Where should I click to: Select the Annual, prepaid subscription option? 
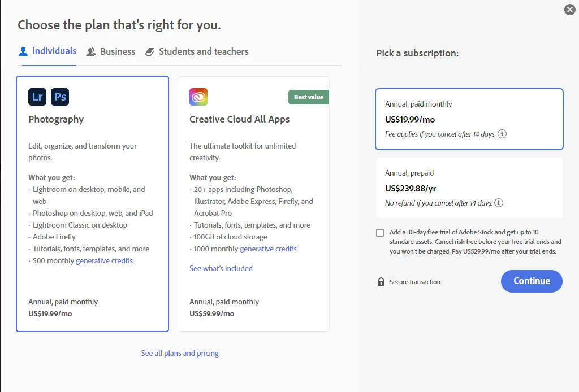pos(469,188)
